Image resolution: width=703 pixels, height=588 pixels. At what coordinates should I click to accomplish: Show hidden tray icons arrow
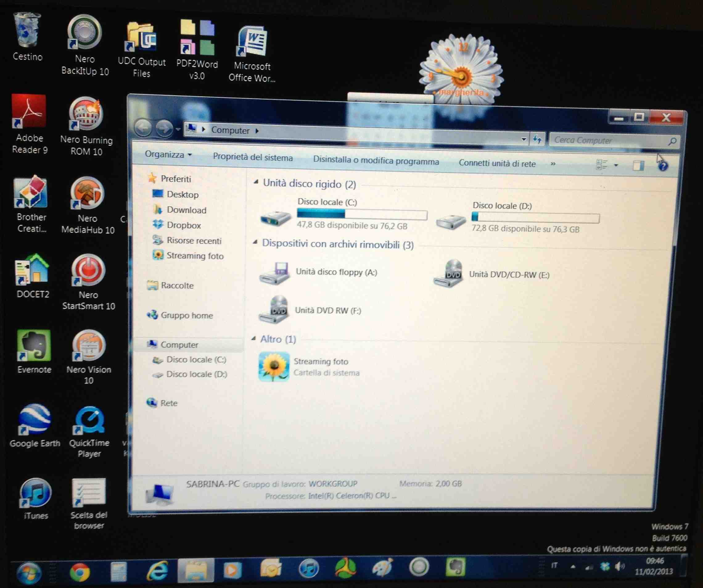click(573, 567)
